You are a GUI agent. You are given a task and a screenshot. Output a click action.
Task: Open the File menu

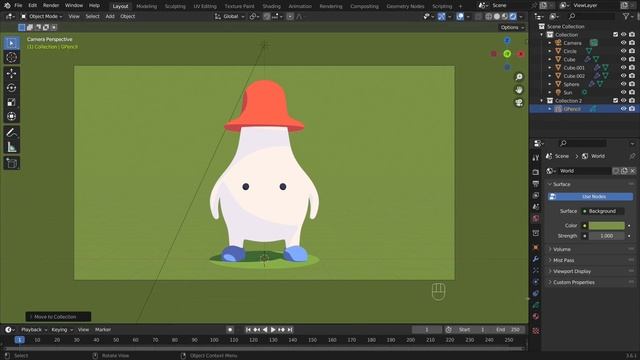coord(18,5)
